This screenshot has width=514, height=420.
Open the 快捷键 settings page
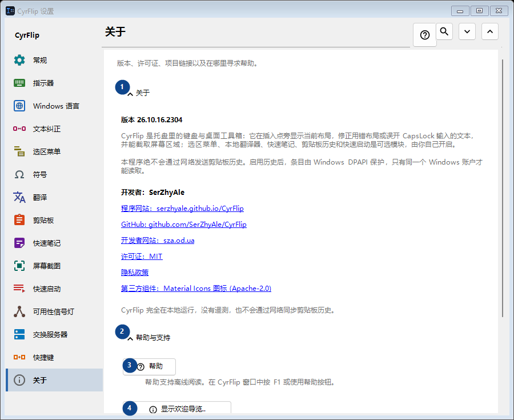[54, 357]
